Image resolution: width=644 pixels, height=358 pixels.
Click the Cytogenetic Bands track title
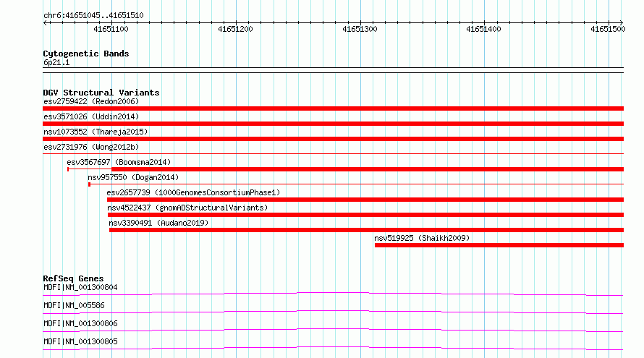click(x=86, y=54)
